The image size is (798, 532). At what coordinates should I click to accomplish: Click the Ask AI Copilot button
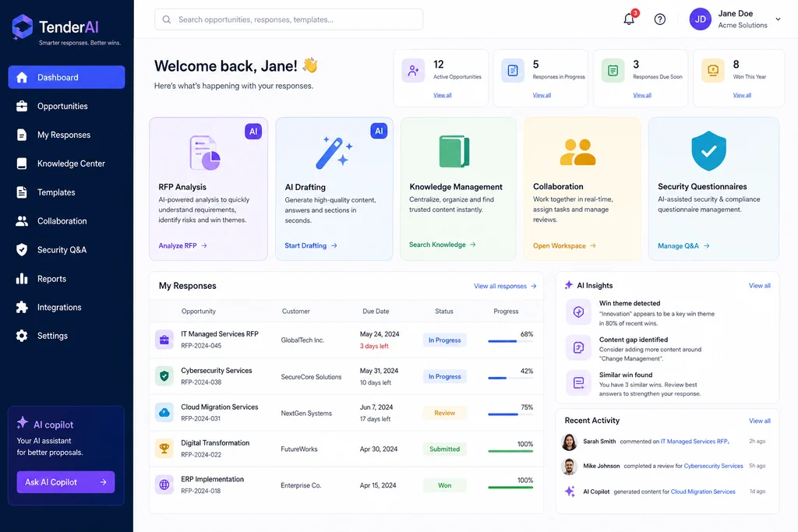coord(65,482)
